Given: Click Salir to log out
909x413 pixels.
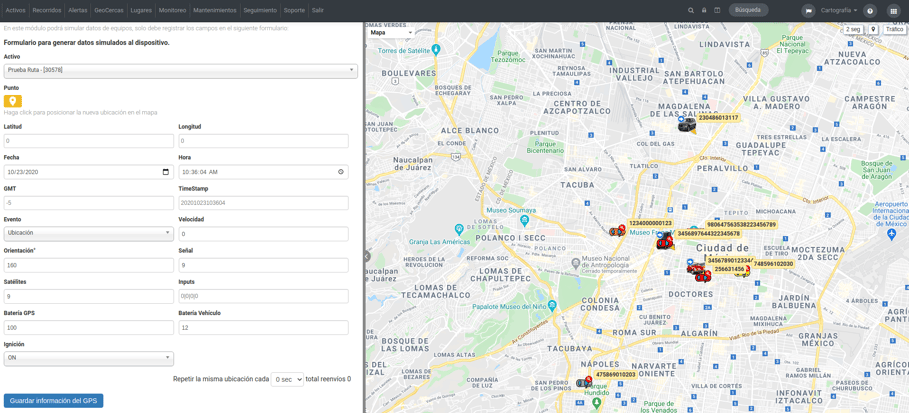Looking at the screenshot, I should point(318,10).
